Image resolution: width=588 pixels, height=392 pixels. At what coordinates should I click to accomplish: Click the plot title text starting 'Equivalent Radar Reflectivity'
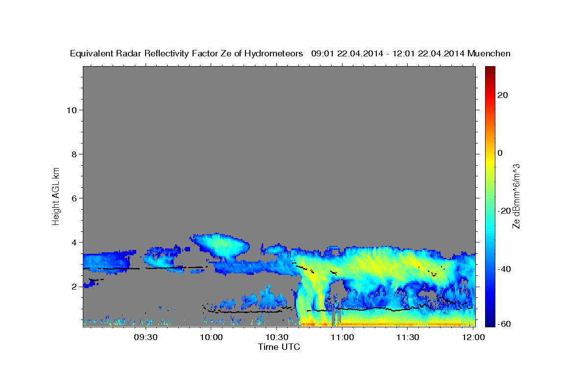(x=290, y=53)
